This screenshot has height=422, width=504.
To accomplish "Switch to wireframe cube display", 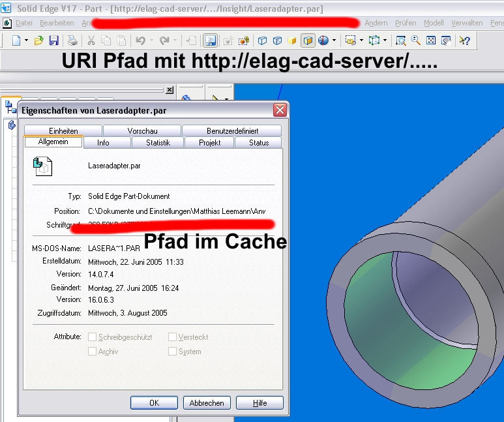I will tap(263, 40).
